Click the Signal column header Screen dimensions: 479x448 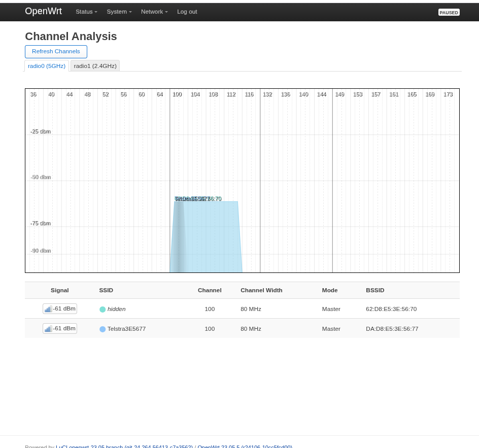click(59, 290)
